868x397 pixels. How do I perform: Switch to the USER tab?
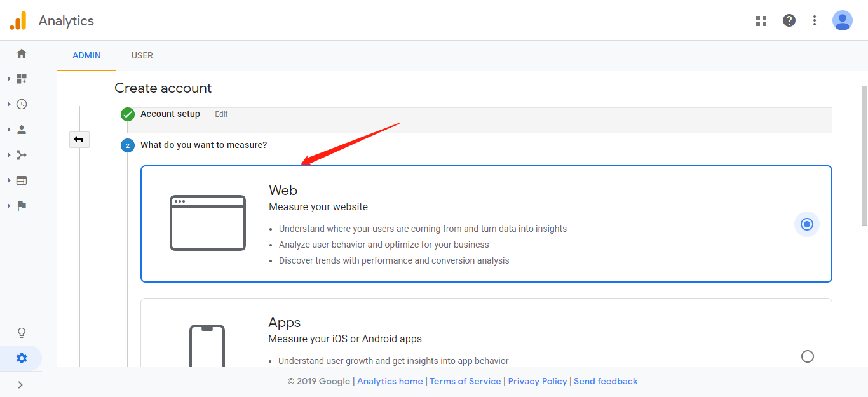click(x=142, y=55)
